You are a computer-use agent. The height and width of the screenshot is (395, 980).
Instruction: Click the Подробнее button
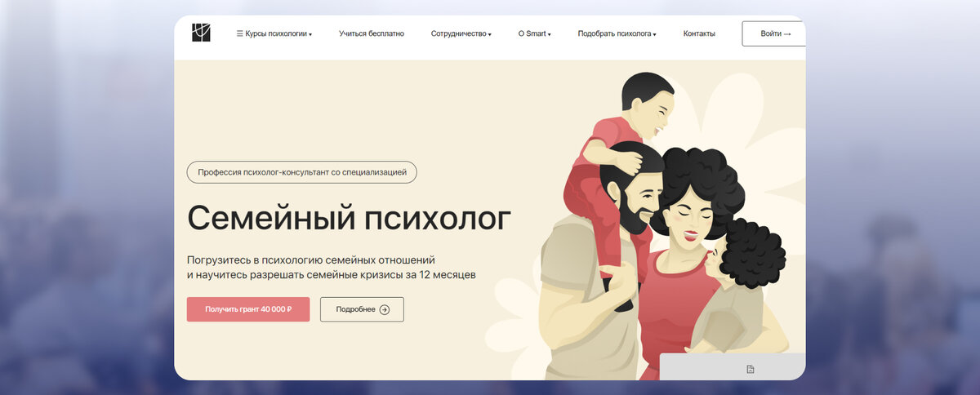362,309
